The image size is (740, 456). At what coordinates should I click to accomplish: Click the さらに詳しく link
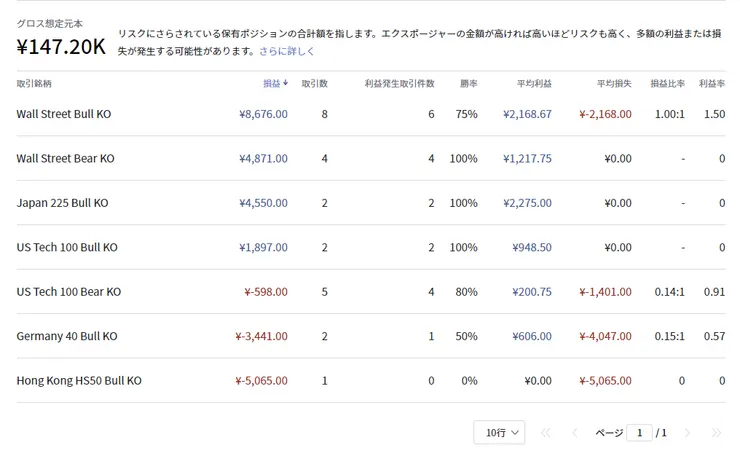coord(286,51)
